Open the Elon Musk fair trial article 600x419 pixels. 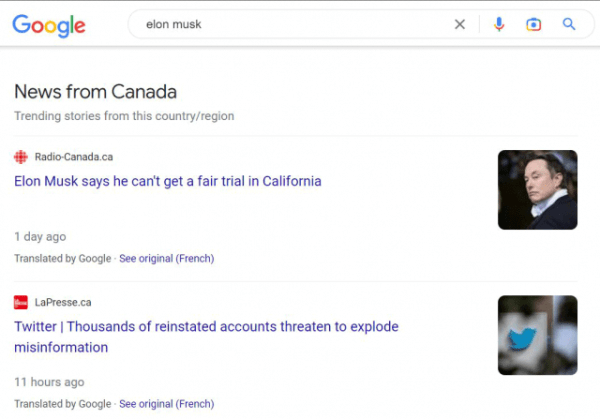[168, 181]
